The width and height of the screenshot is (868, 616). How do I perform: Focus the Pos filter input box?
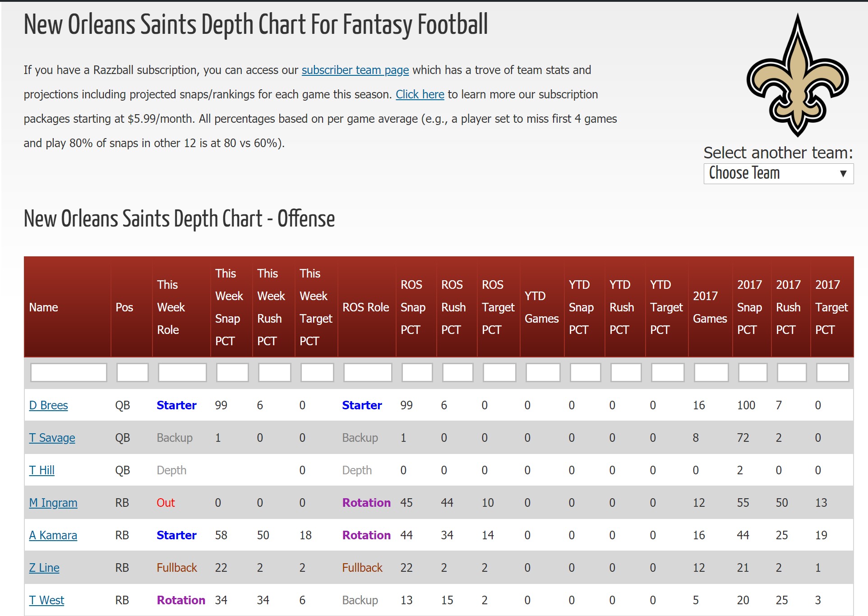point(132,373)
